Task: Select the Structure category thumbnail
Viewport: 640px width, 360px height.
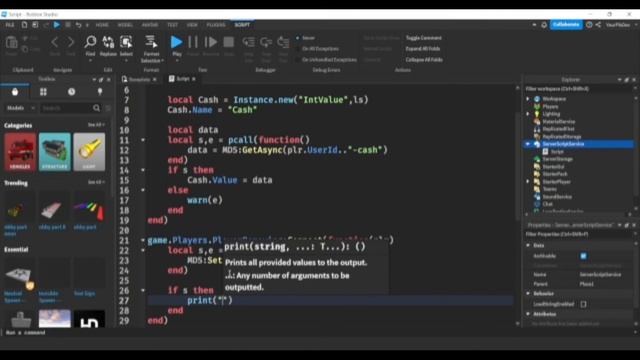Action: pyautogui.click(x=55, y=151)
